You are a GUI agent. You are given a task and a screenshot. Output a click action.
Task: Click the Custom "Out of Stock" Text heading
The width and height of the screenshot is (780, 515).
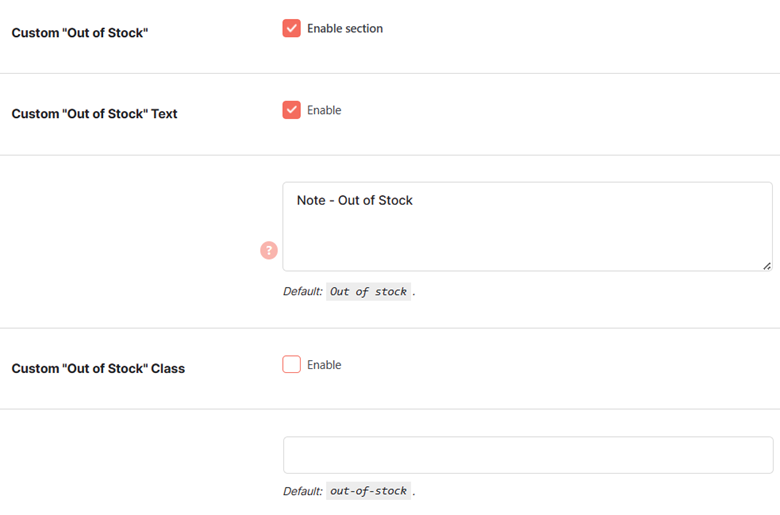(94, 114)
